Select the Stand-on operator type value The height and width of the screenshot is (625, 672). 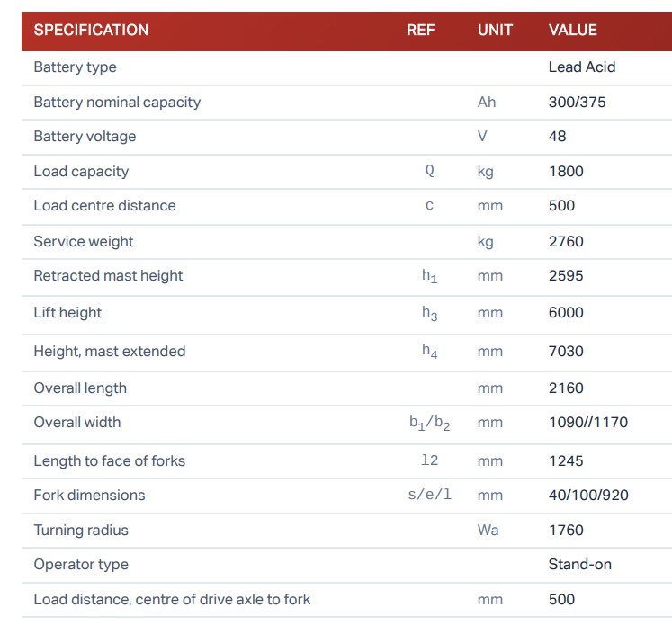pyautogui.click(x=578, y=565)
